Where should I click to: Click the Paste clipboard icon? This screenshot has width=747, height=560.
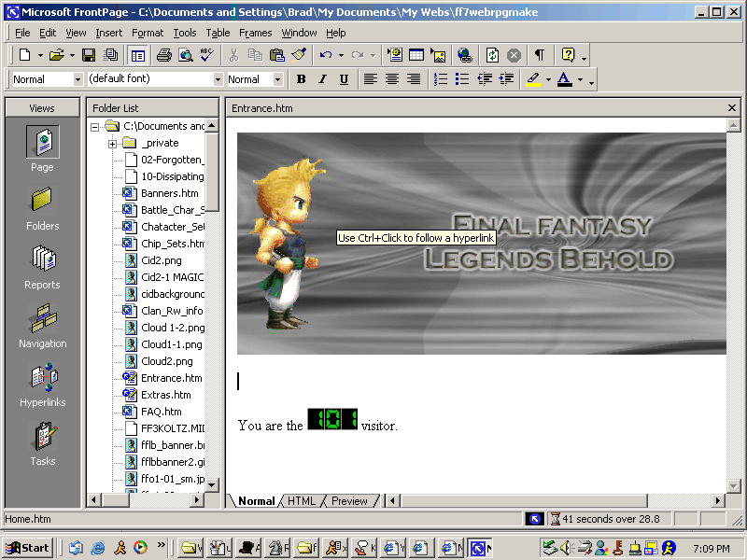(276, 55)
